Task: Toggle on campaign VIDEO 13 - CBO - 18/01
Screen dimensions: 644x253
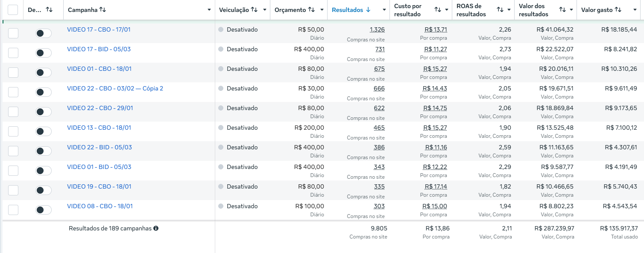Action: (44, 131)
